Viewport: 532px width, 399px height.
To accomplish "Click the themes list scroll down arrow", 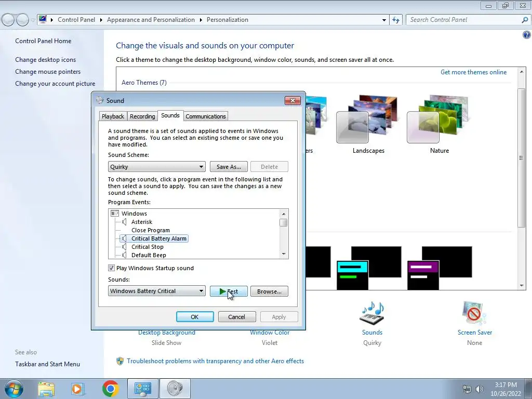I will click(x=522, y=286).
